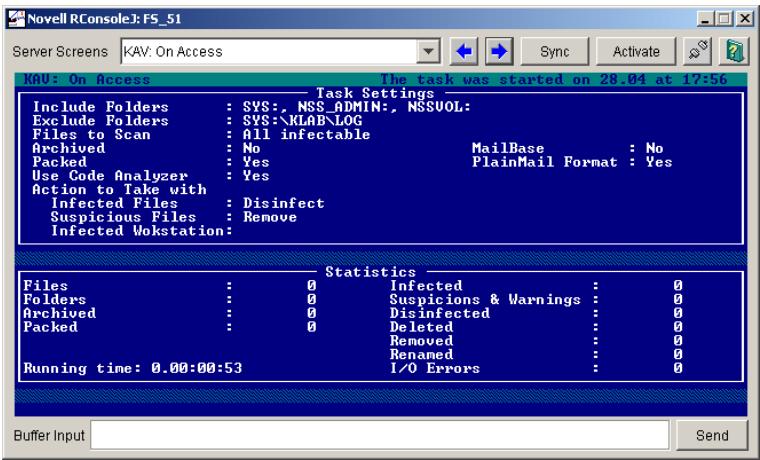Click the Send button

(x=712, y=435)
